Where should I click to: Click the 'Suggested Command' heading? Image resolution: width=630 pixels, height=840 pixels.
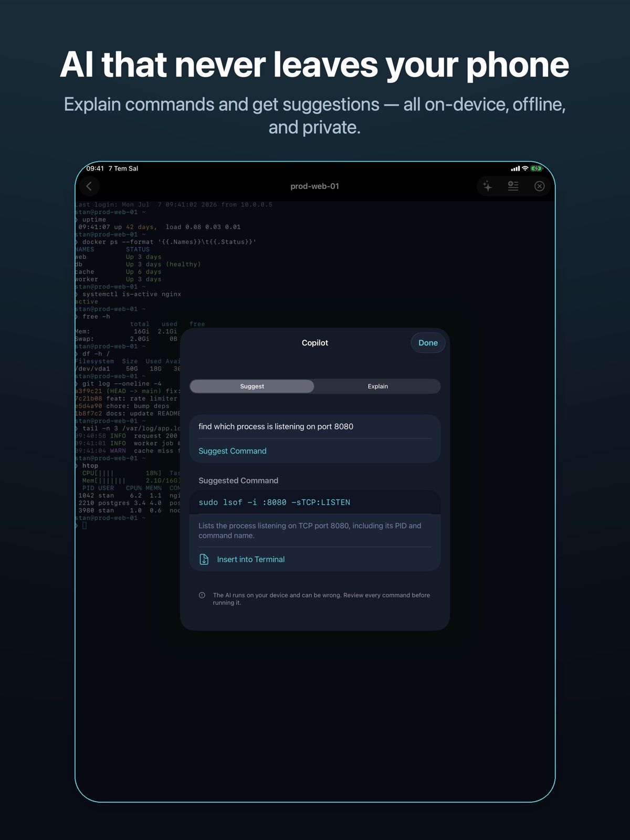tap(238, 480)
